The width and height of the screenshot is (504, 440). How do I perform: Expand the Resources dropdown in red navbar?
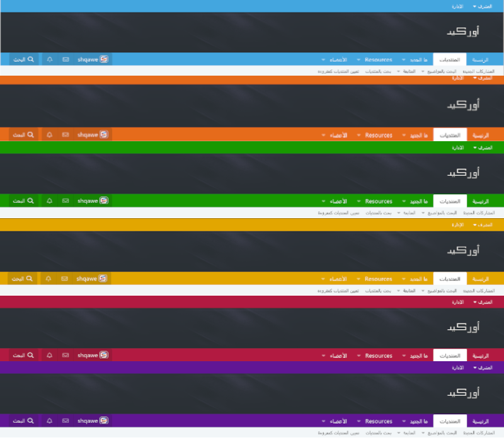pos(378,356)
